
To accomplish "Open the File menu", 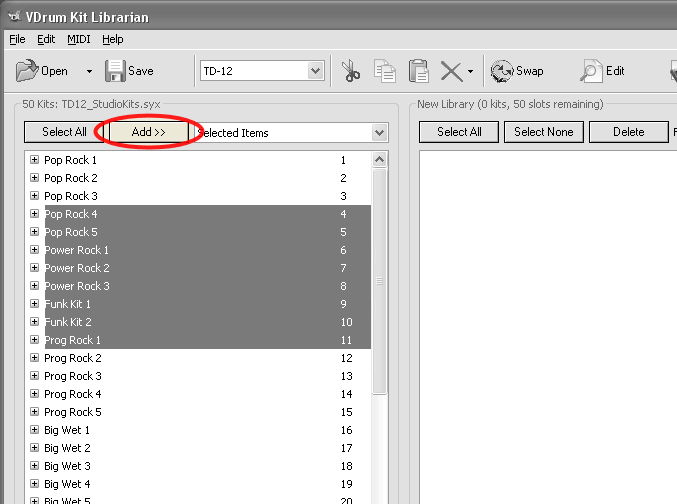I will (17, 39).
